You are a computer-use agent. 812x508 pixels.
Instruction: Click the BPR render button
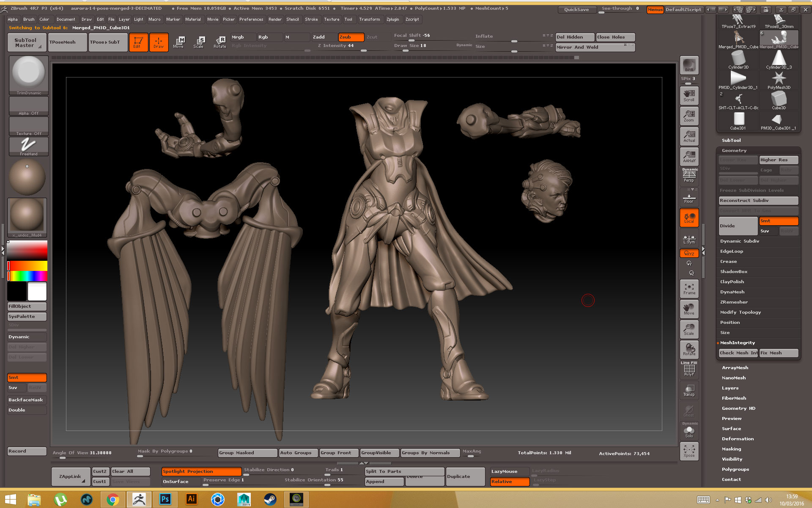click(x=689, y=65)
